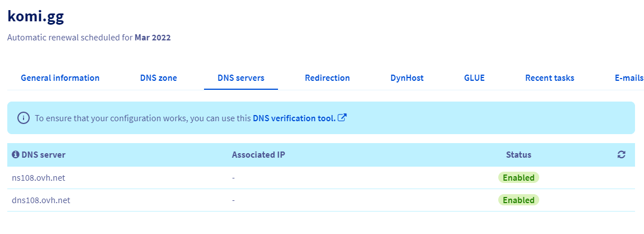This screenshot has height=234, width=644.
Task: Click the komi.gg domain title
Action: pyautogui.click(x=35, y=16)
